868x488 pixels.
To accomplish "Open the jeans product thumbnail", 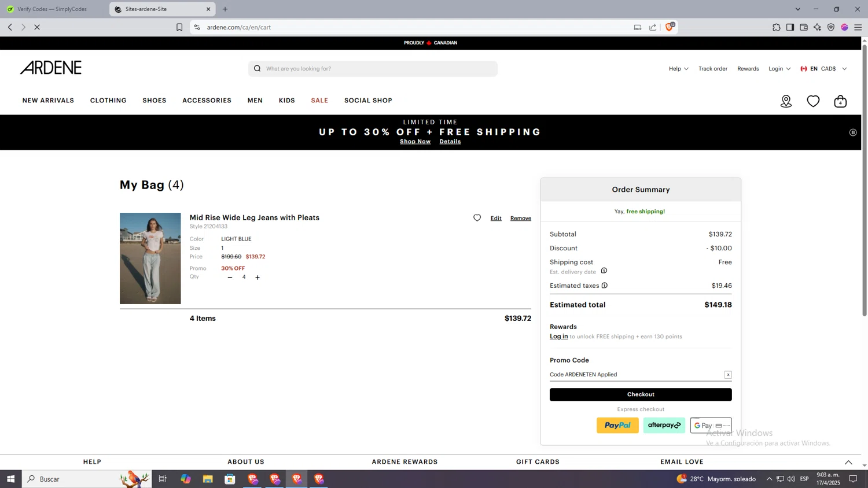I will pos(150,258).
